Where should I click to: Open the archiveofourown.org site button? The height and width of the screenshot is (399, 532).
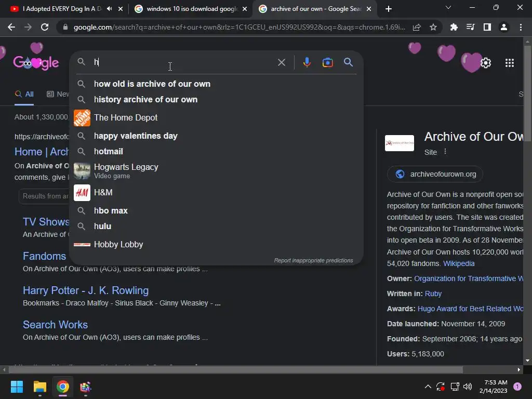pos(435,174)
